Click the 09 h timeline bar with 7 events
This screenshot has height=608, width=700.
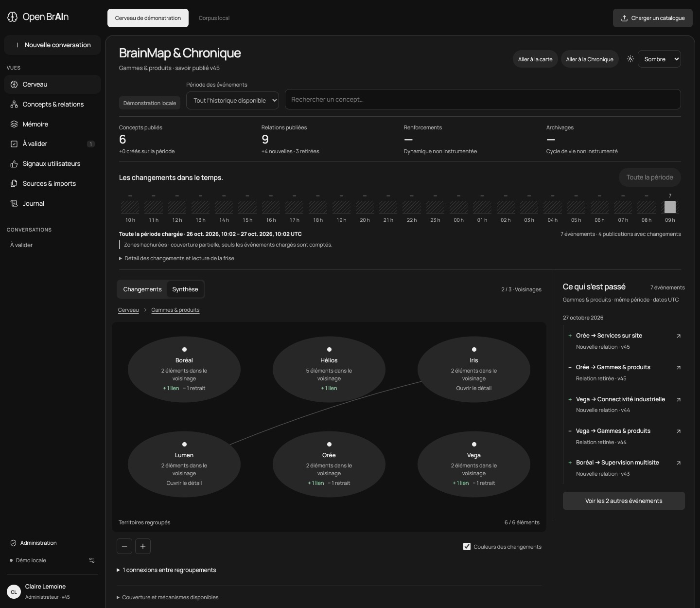[x=670, y=207]
